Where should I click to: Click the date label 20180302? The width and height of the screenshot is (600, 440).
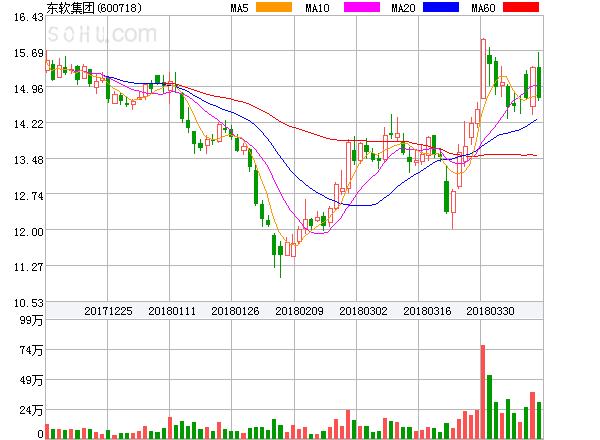click(363, 311)
